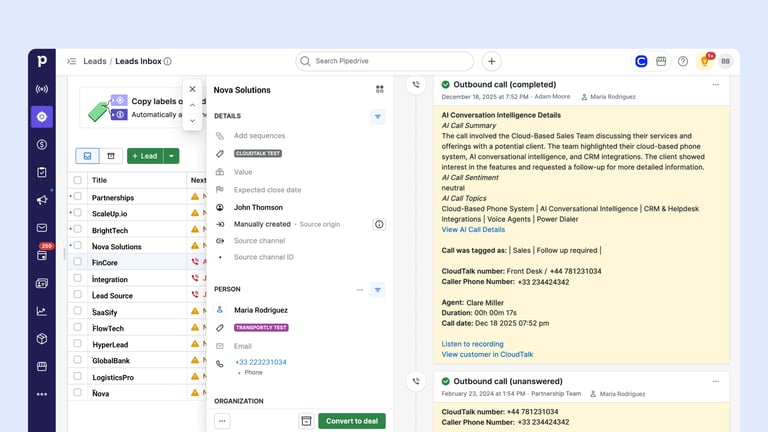The height and width of the screenshot is (432, 768).
Task: Click the Expected close date field
Action: [267, 190]
